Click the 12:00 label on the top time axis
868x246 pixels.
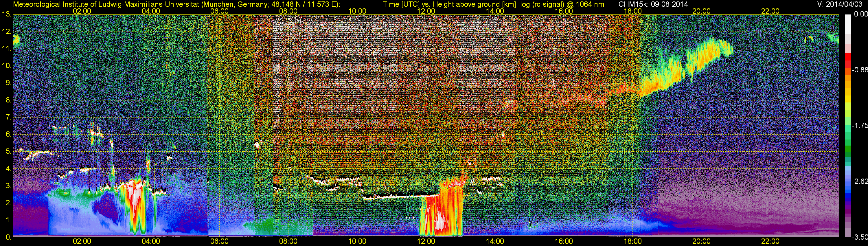[x=426, y=11]
